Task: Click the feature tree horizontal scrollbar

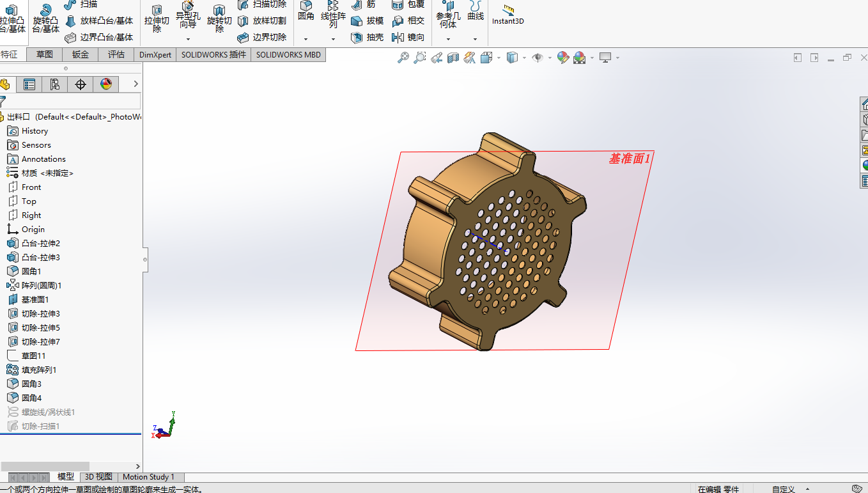Action: click(x=45, y=466)
